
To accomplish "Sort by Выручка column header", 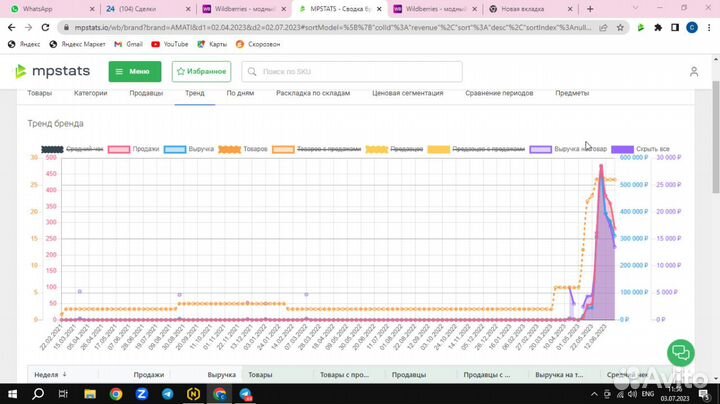I will [x=221, y=375].
